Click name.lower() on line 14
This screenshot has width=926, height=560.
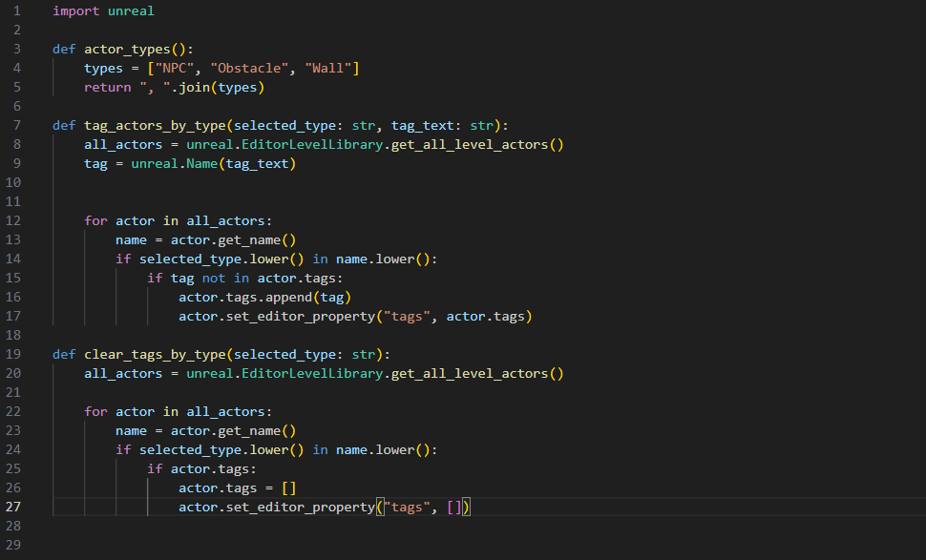(x=383, y=259)
